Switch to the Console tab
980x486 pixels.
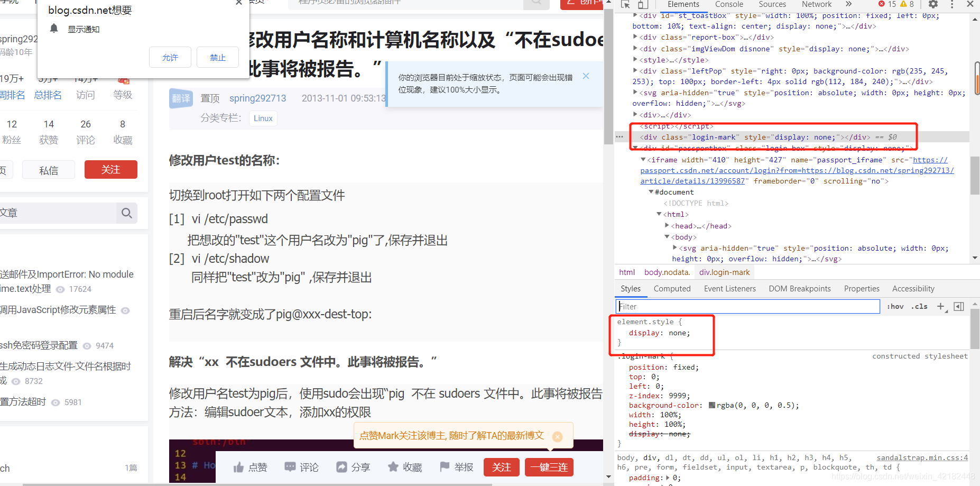pyautogui.click(x=729, y=4)
